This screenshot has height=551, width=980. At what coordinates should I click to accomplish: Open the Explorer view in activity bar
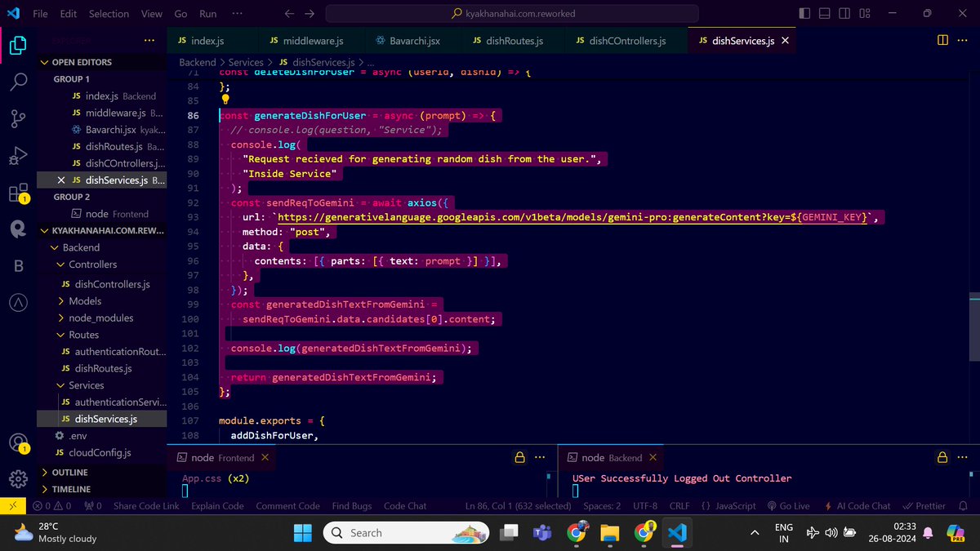point(18,46)
